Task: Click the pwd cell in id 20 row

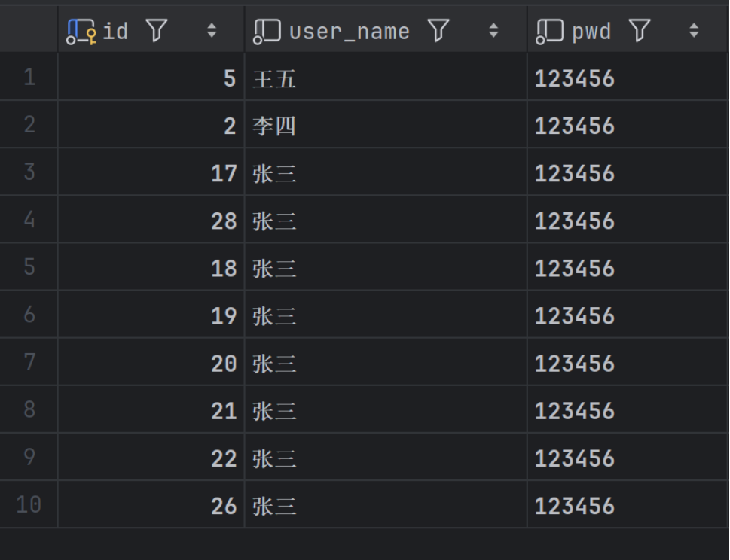Action: 628,362
